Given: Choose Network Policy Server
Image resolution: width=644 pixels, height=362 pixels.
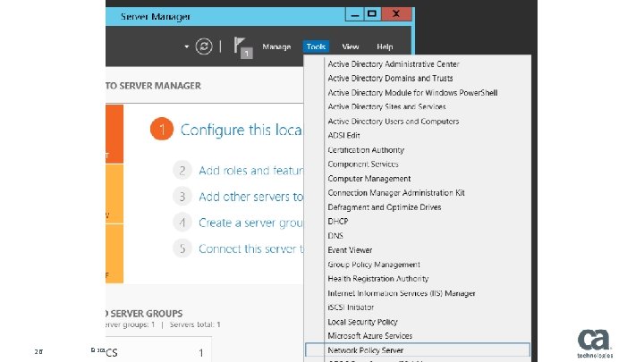Looking at the screenshot, I should coord(418,350).
